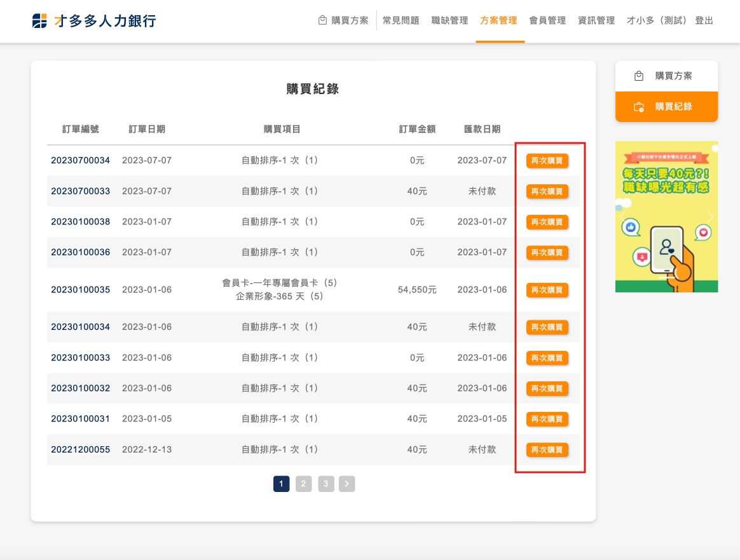The image size is (740, 560).
Task: Open the 職缺管理 menu item
Action: click(449, 20)
